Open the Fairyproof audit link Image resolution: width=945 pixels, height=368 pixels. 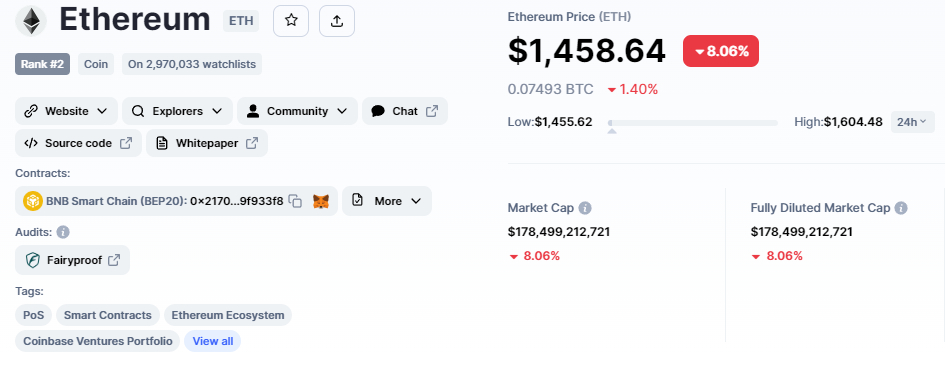72,260
